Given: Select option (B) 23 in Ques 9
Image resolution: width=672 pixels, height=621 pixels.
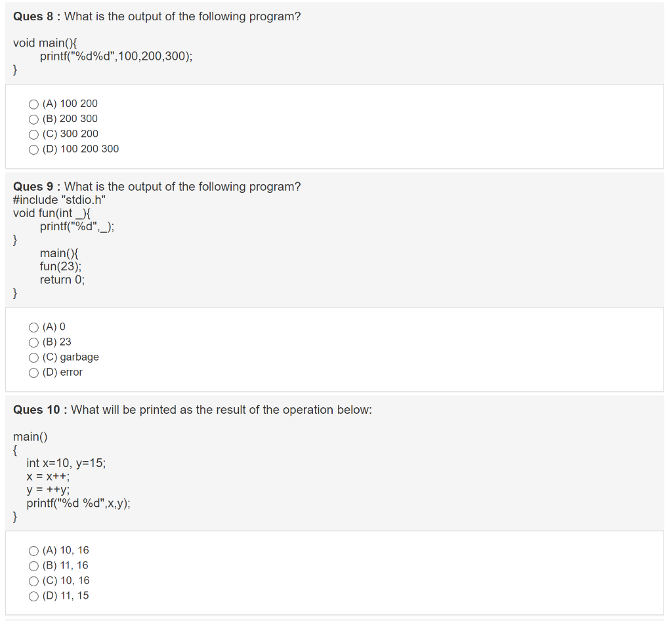Looking at the screenshot, I should click(x=33, y=342).
